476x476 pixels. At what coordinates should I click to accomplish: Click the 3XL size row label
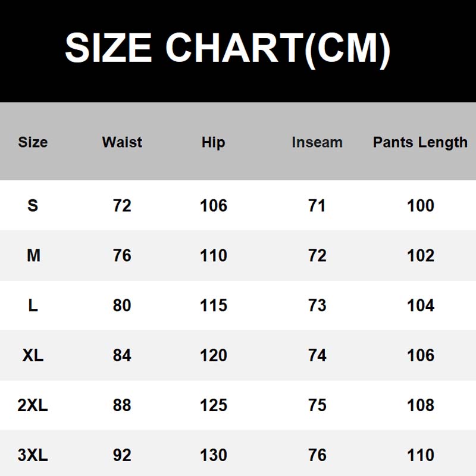point(33,455)
